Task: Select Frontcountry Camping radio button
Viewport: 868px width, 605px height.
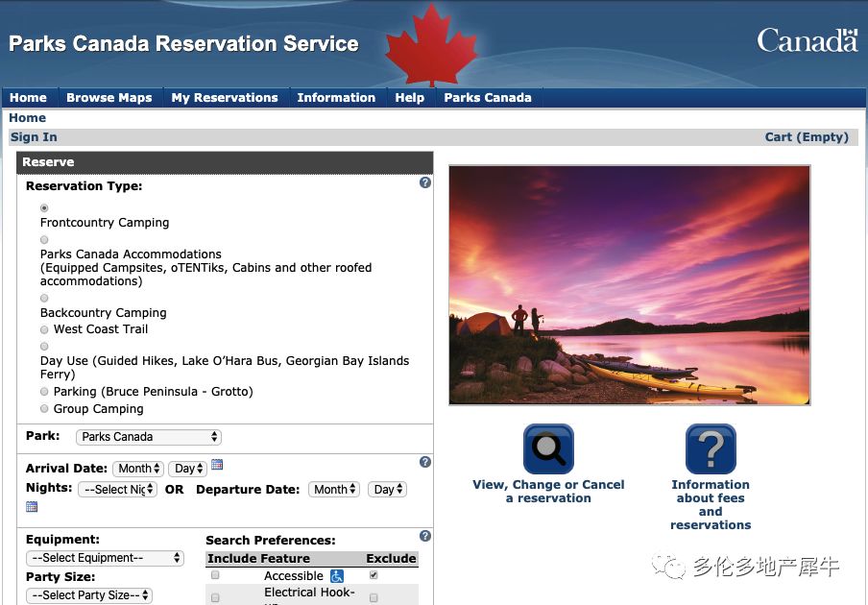Action: coord(44,208)
